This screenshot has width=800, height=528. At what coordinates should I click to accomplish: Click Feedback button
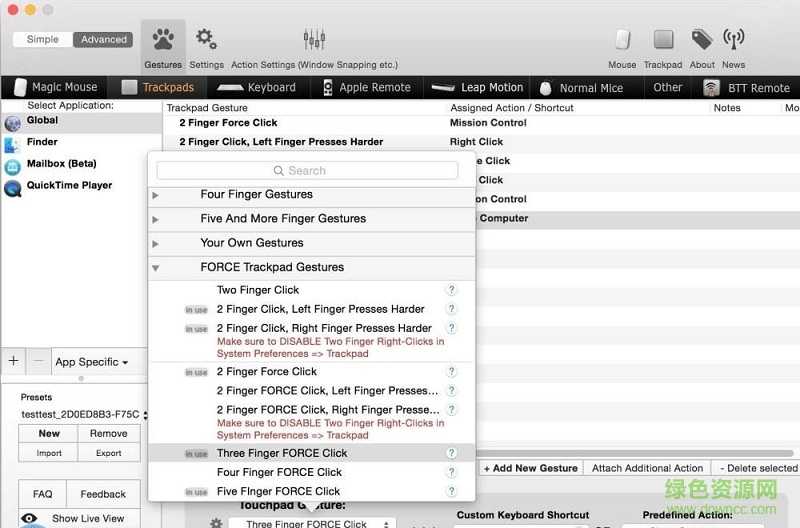click(x=103, y=494)
